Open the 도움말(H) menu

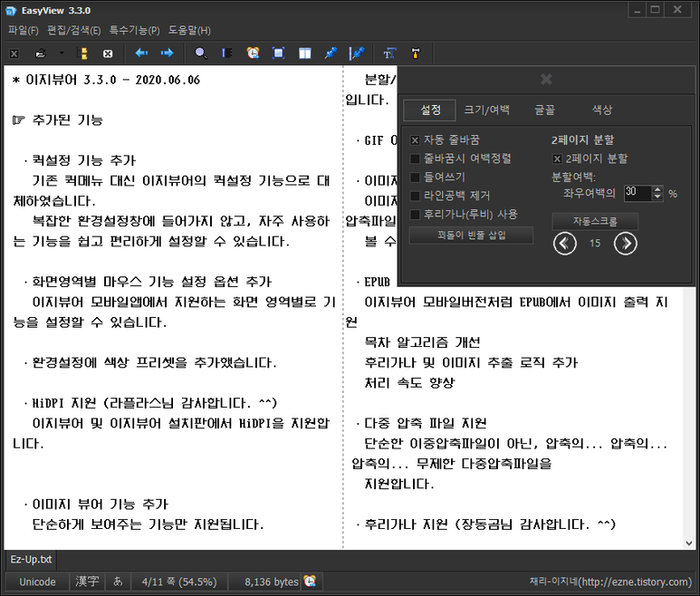click(189, 31)
